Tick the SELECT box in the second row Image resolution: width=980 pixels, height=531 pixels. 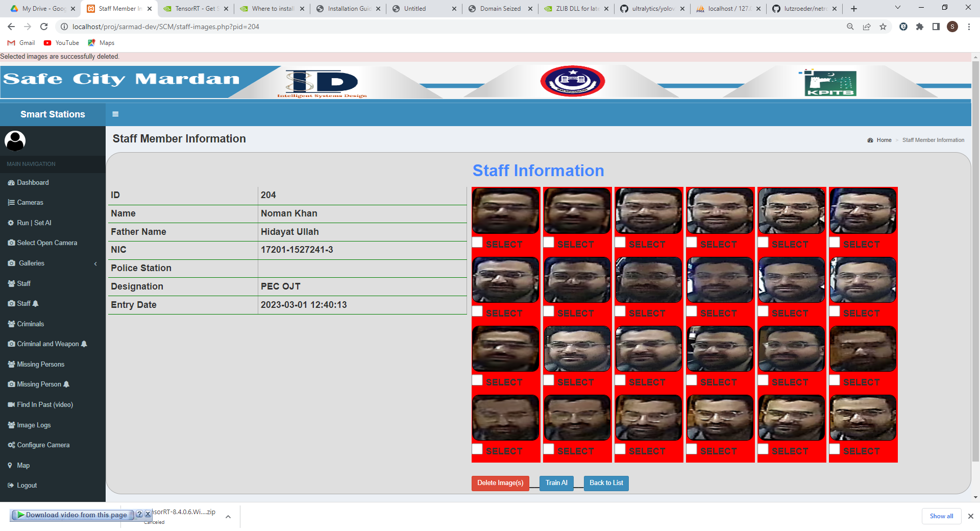pos(478,311)
